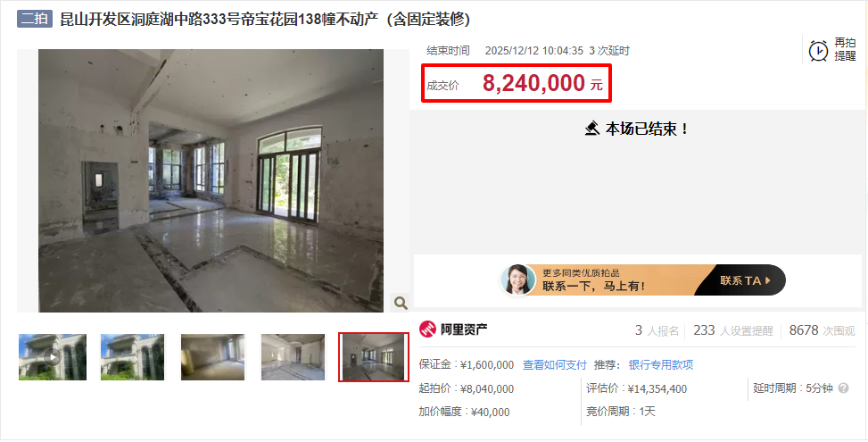
Task: Play the video thumbnail of villa exterior
Action: click(53, 356)
